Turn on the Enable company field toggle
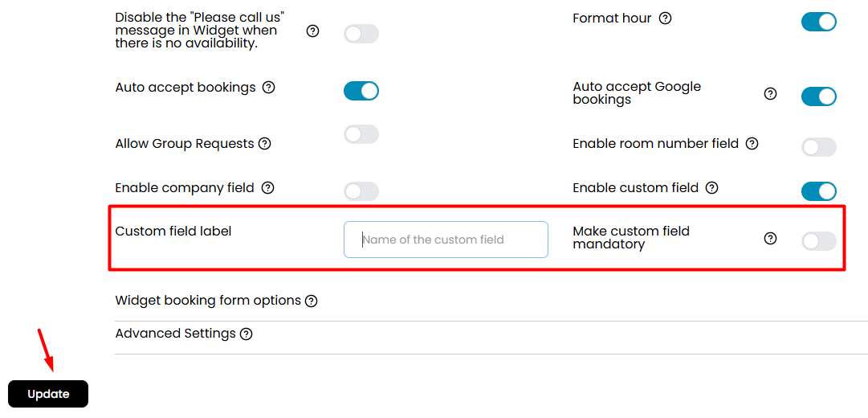Viewport: 868px width, 418px height. [361, 191]
